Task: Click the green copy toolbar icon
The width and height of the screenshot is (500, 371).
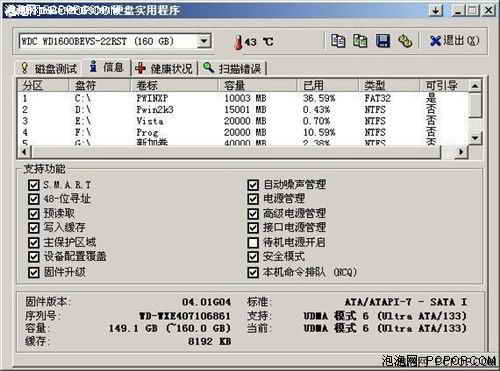Action: pyautogui.click(x=360, y=41)
